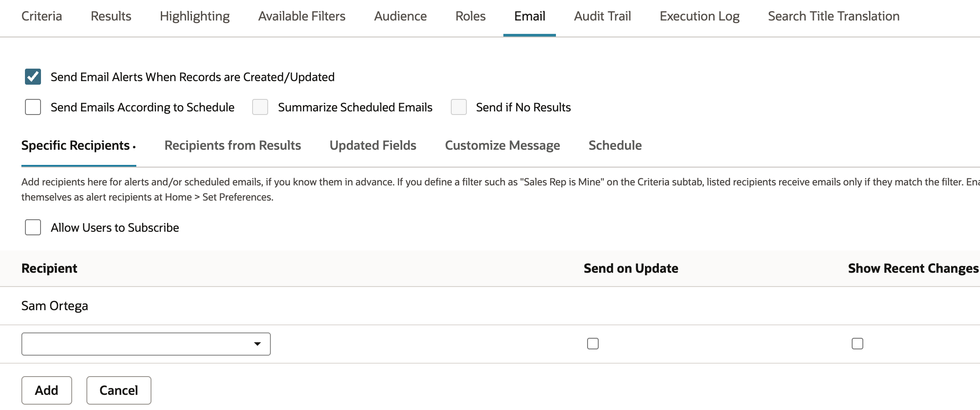Switch to the Results tab
This screenshot has height=410, width=980.
pos(111,16)
